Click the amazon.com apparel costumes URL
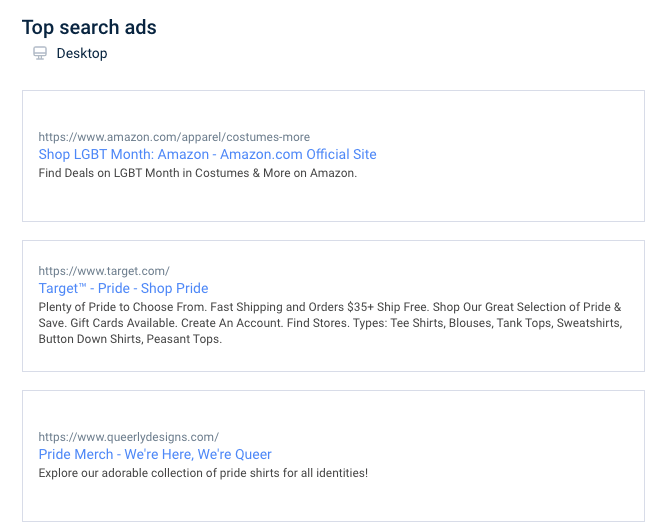 pos(174,137)
